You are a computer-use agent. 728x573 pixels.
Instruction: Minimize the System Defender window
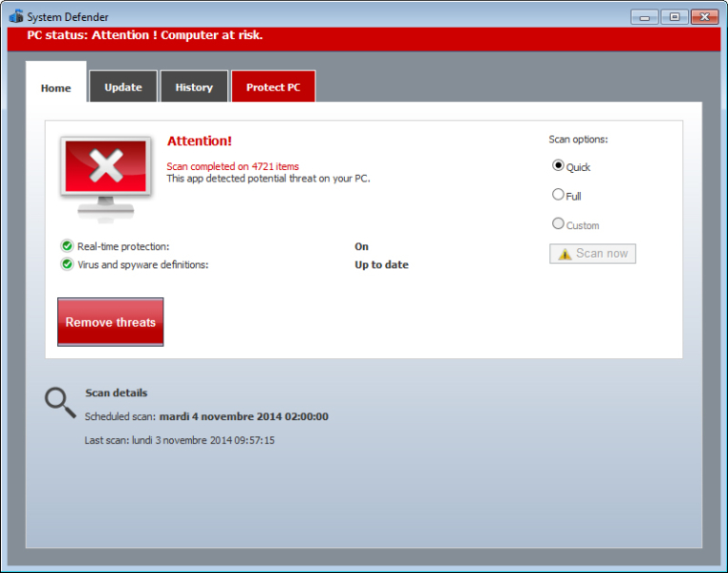pyautogui.click(x=645, y=16)
